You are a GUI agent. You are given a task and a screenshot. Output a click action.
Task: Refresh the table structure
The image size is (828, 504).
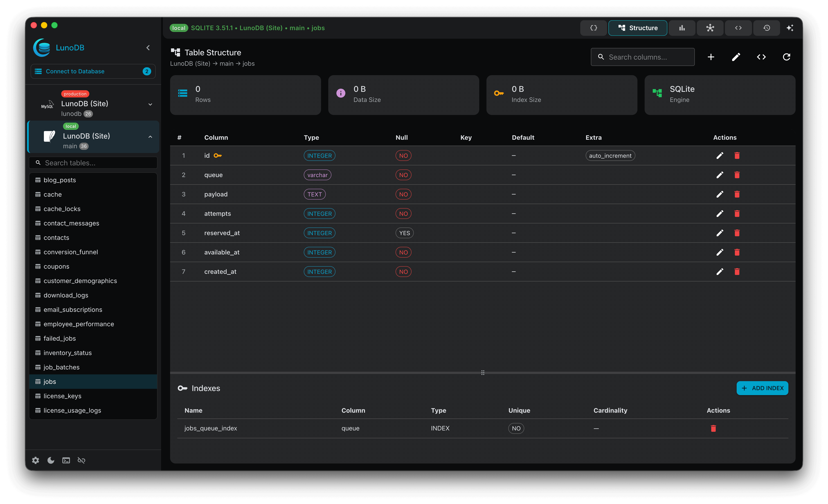787,57
